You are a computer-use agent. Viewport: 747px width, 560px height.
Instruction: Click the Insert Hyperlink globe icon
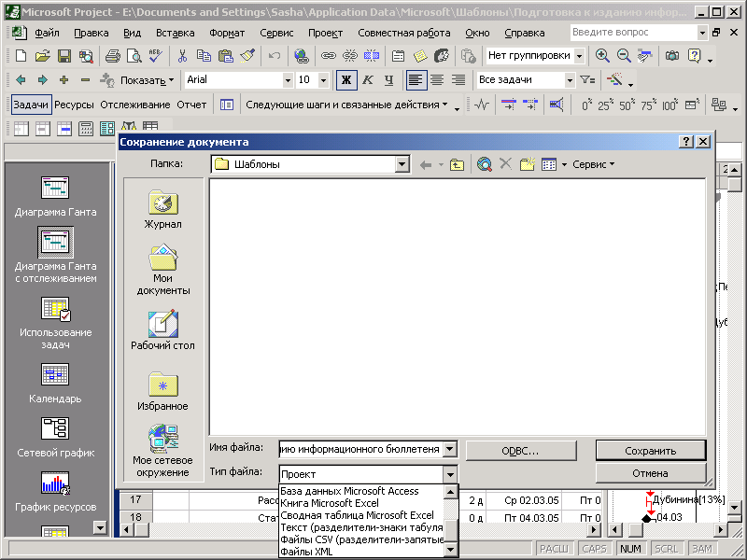click(301, 56)
